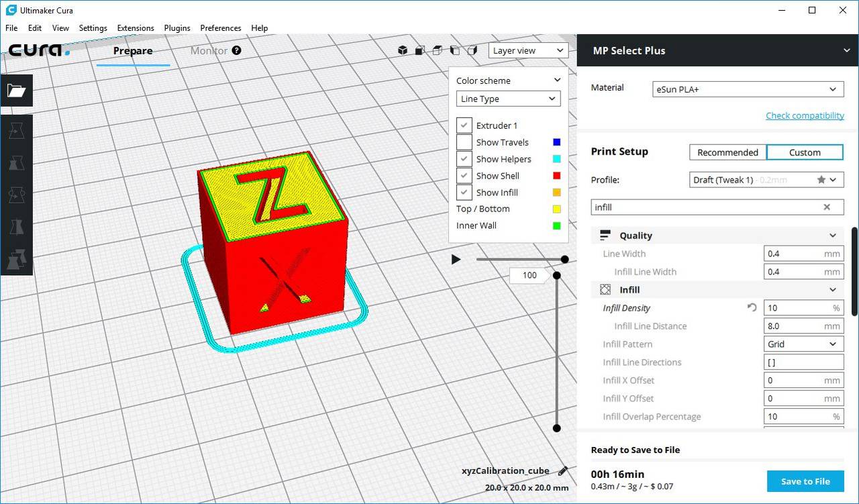Click the Shell red color swatch

(556, 176)
